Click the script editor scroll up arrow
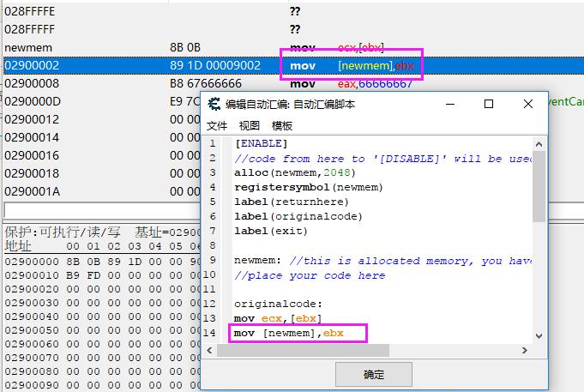This screenshot has width=584, height=392. click(x=539, y=143)
